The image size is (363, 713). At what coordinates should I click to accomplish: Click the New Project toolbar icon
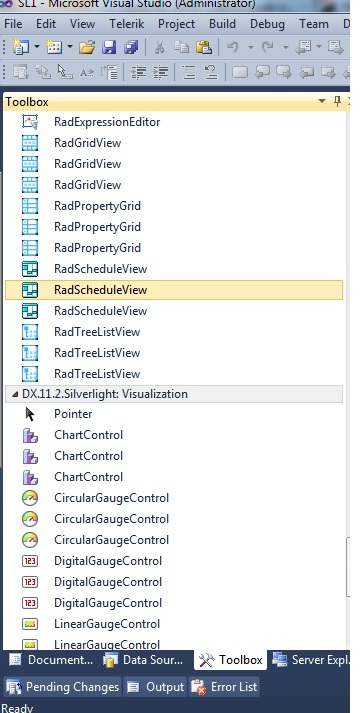click(x=21, y=47)
